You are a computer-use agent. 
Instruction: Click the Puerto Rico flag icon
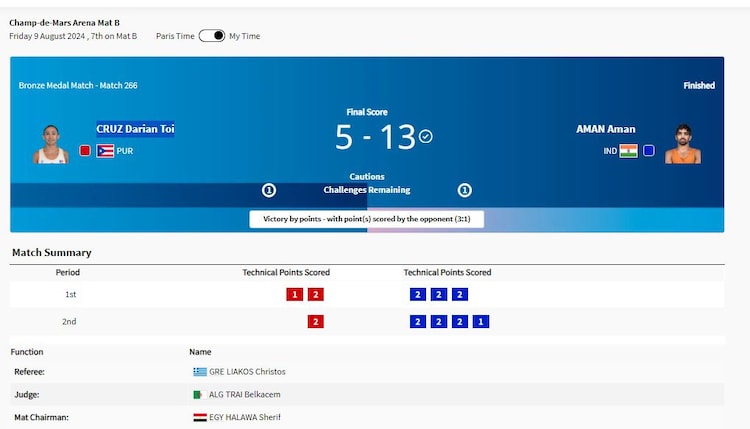click(x=105, y=151)
